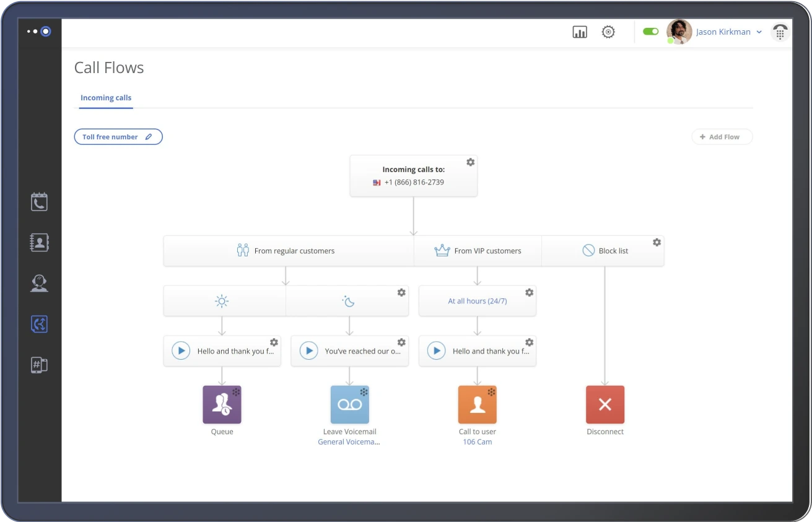
Task: Click the orange Call to user tile
Action: click(478, 405)
